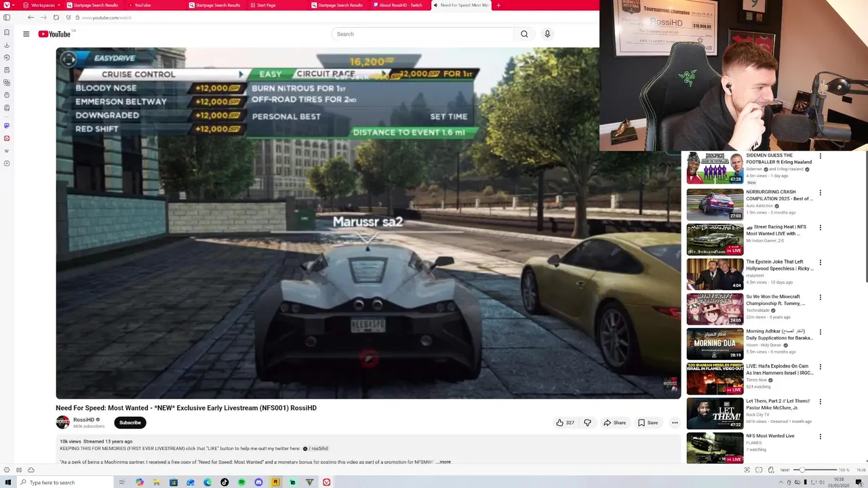Share this video
The height and width of the screenshot is (488, 868).
(x=615, y=422)
